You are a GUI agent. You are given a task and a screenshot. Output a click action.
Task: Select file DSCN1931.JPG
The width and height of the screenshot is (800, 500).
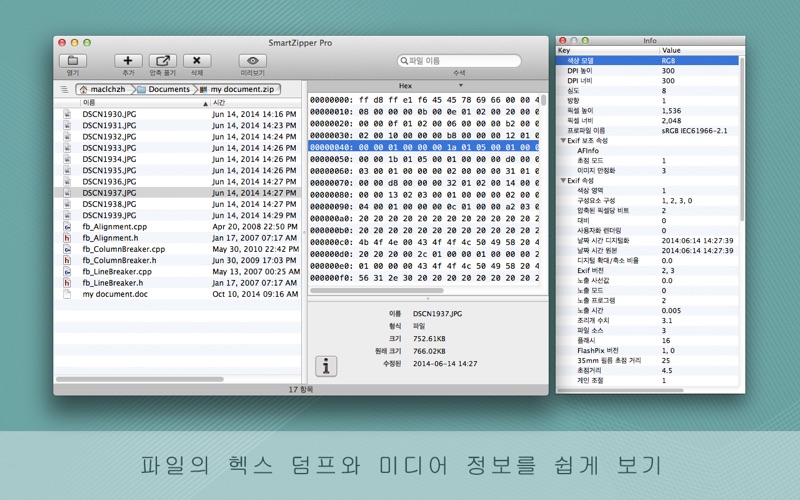coord(109,126)
